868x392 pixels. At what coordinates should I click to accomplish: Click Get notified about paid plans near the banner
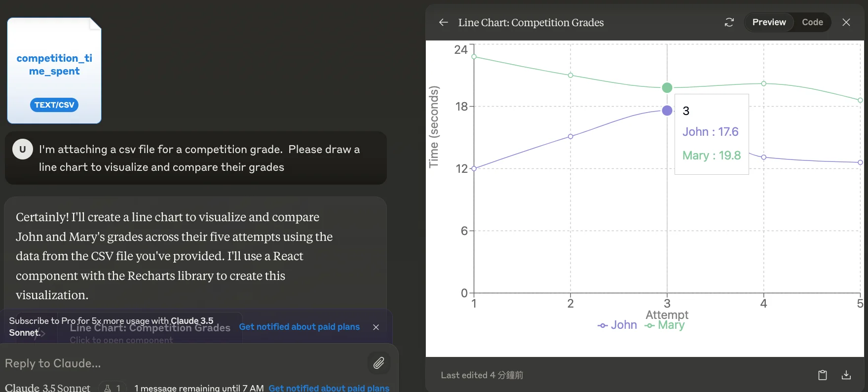(x=300, y=326)
